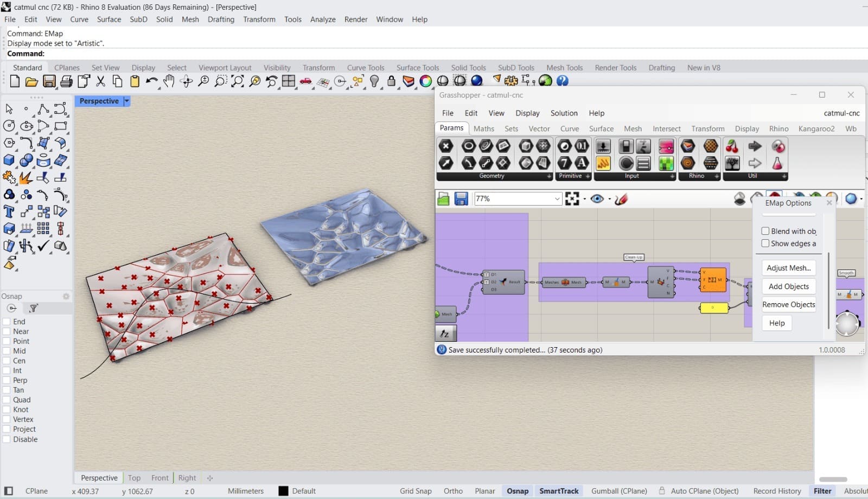868x499 pixels.
Task: Click the Default layer color swatch
Action: (283, 491)
